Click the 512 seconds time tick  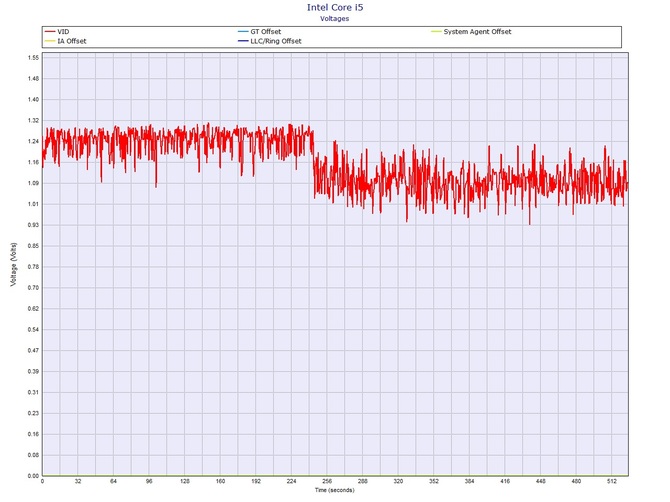(612, 481)
